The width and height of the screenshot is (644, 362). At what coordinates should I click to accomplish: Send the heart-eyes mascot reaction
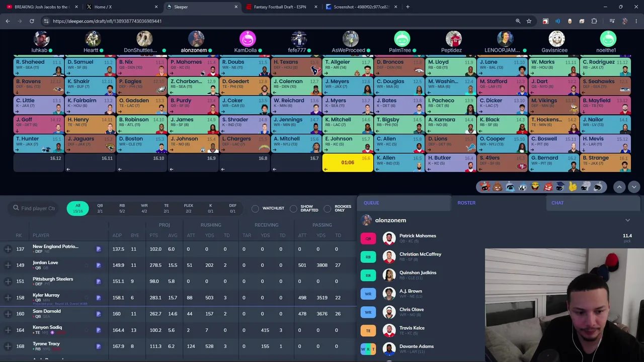[x=485, y=187]
